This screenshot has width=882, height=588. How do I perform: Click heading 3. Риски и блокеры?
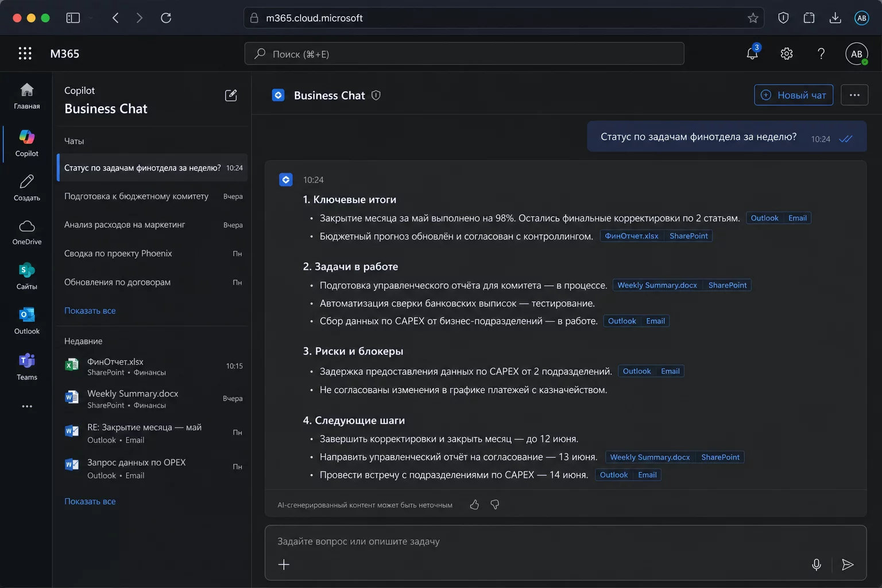click(353, 351)
